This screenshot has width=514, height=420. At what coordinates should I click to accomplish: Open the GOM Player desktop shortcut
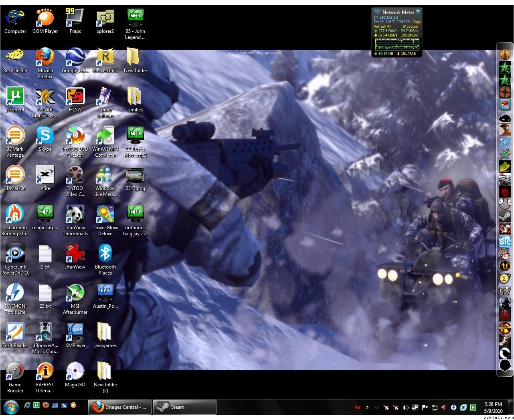point(45,18)
